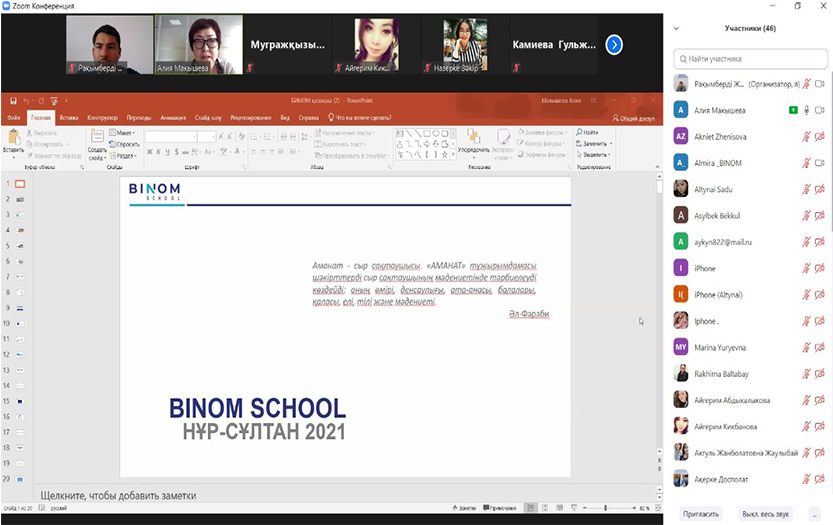The height and width of the screenshot is (525, 833).
Task: Switch to the Слайд-шоу (Slide Show) tab
Action: (x=208, y=118)
